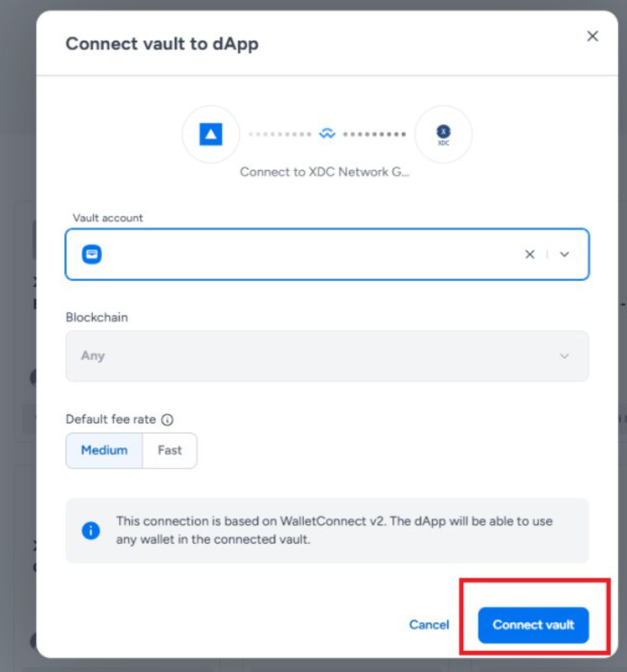Screen dimensions: 627x672
Task: Click the XDC Network logo
Action: pos(444,133)
